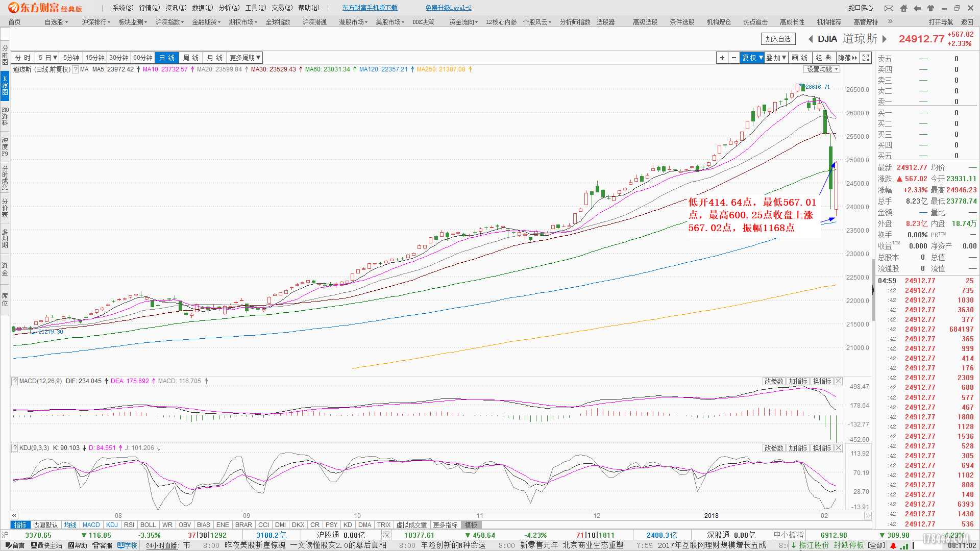Open 行情(Q) menu
The height and width of the screenshot is (551, 980).
[x=150, y=8]
